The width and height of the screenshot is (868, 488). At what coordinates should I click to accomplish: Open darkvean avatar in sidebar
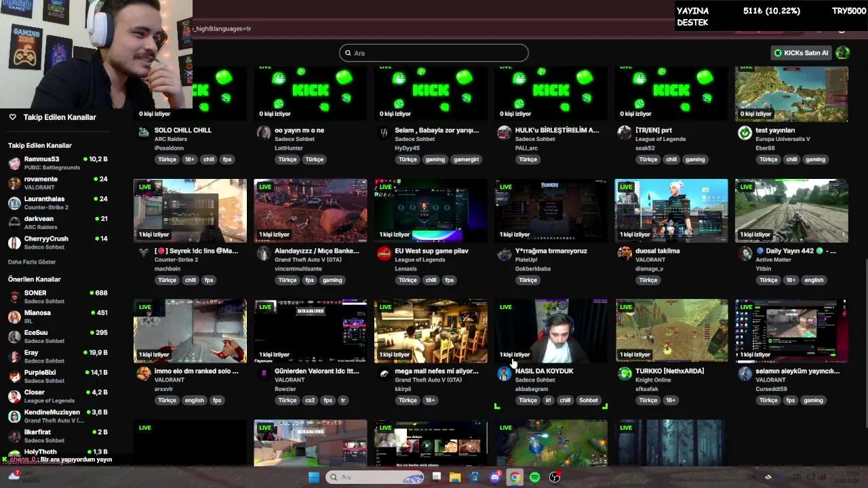[14, 223]
